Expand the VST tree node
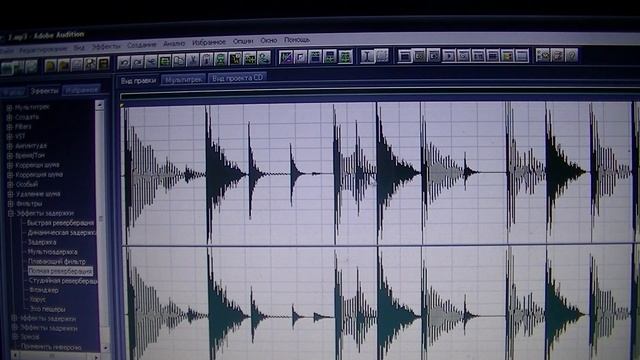 pos(10,136)
